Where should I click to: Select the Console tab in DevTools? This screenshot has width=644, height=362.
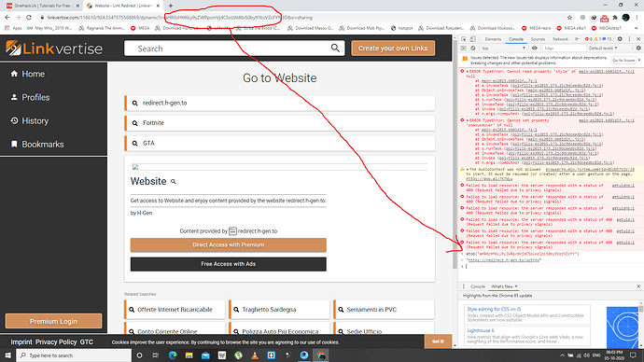[516, 39]
